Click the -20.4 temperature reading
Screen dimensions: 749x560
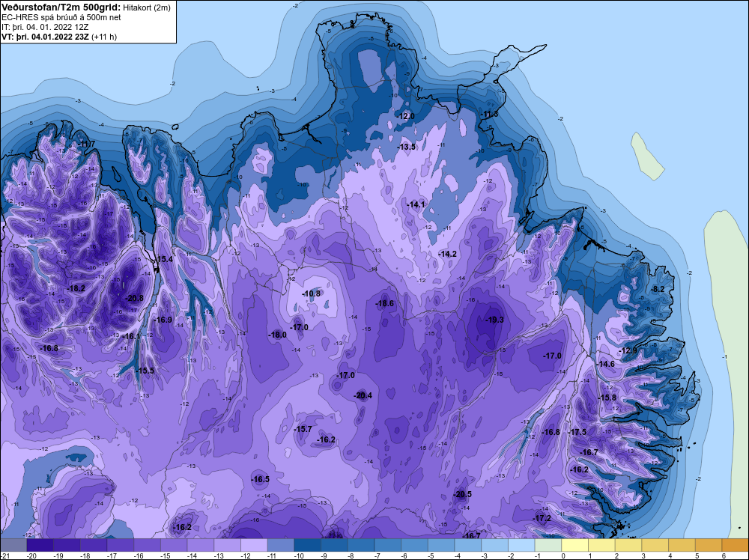363,395
